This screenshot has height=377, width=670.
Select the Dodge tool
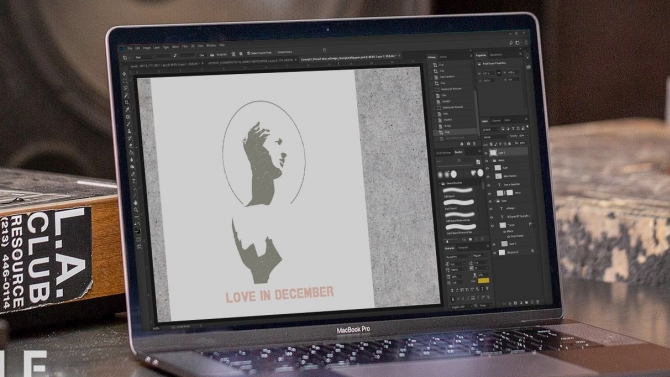point(132,166)
